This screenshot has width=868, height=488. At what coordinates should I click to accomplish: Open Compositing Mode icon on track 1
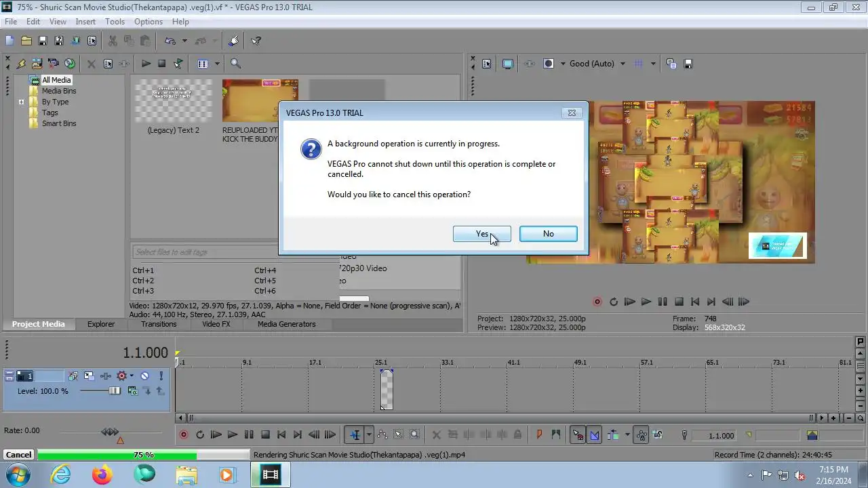click(x=133, y=391)
